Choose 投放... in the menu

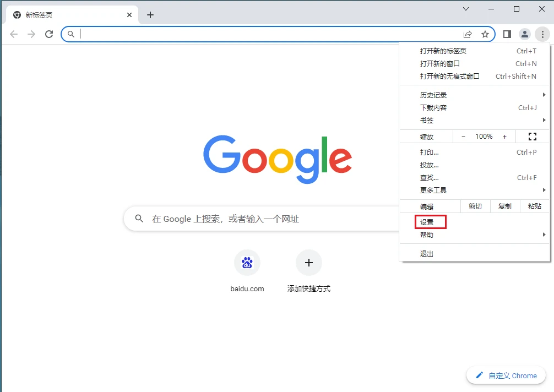(x=475, y=165)
